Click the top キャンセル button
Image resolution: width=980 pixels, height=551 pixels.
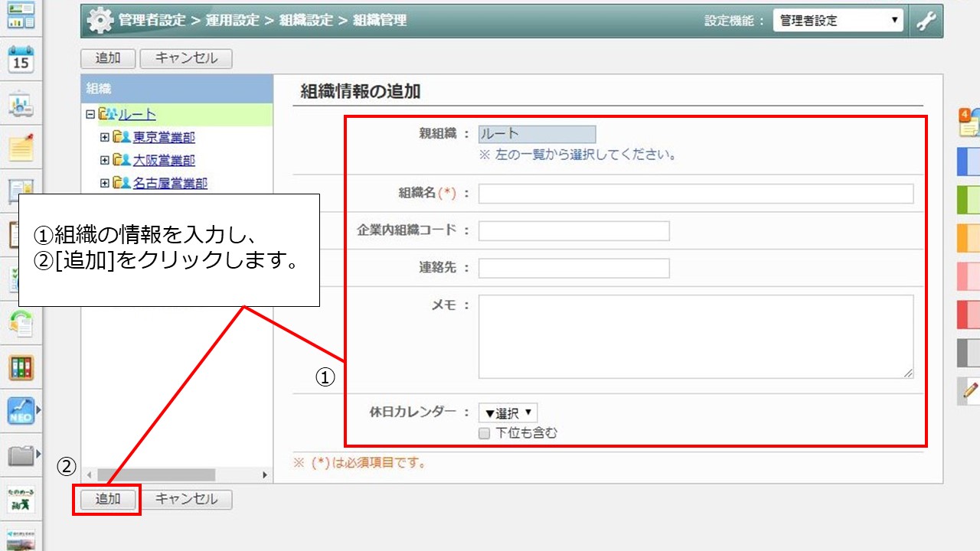186,58
